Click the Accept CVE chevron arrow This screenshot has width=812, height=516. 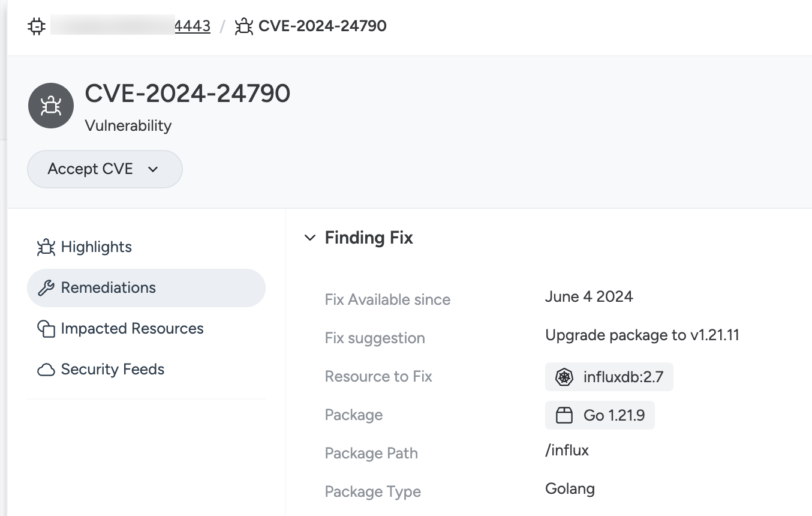click(153, 170)
